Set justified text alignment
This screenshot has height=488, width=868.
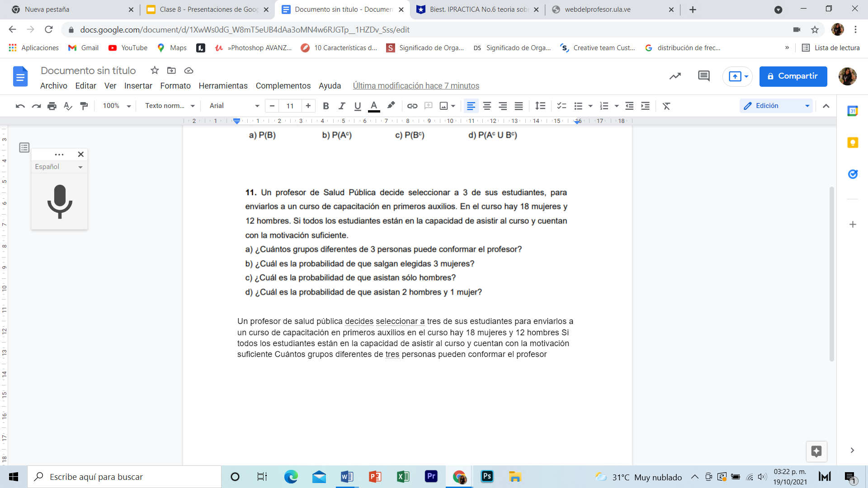point(519,106)
